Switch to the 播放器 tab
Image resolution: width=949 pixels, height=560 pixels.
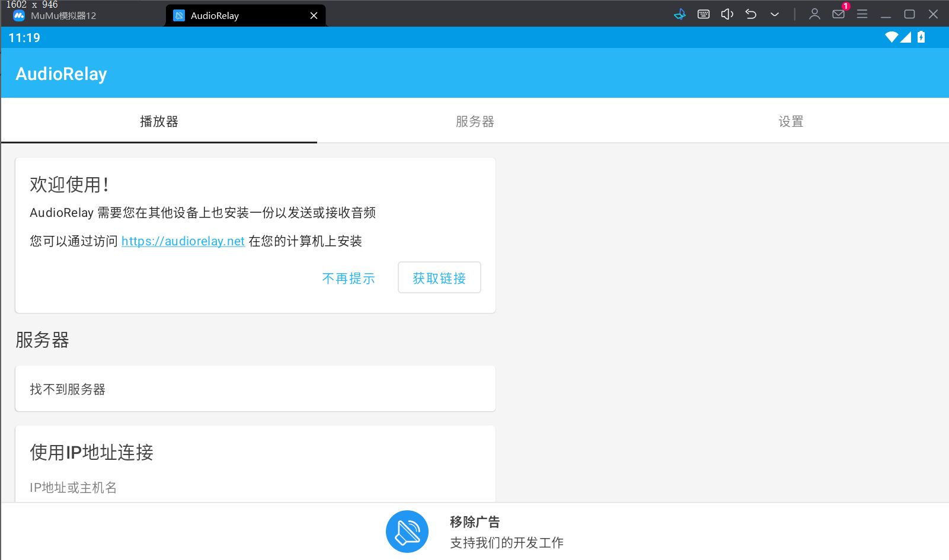click(159, 121)
